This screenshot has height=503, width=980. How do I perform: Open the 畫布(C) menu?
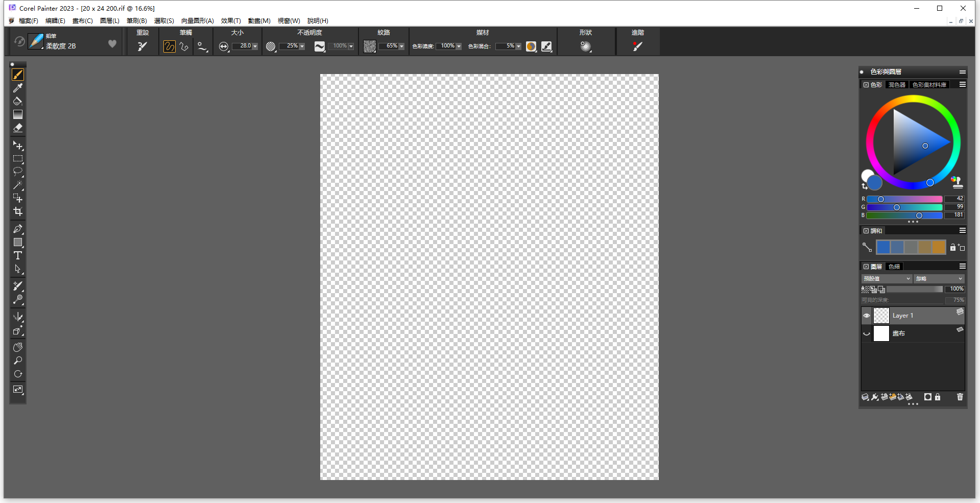point(83,21)
